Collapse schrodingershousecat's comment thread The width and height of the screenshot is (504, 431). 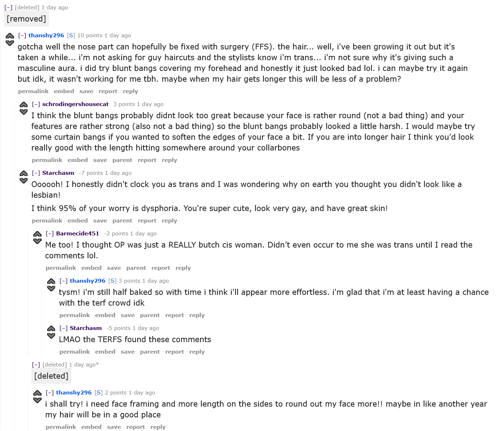tap(36, 104)
